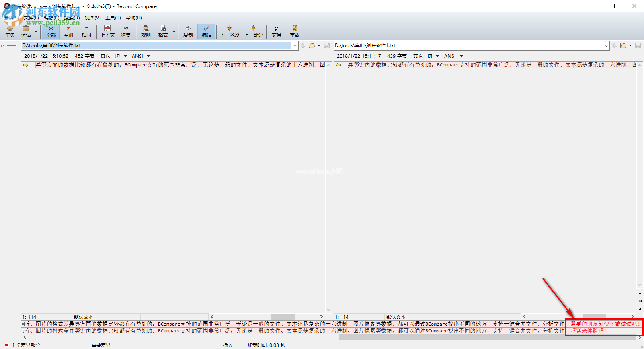Click right pane file size 439 字节

point(397,56)
